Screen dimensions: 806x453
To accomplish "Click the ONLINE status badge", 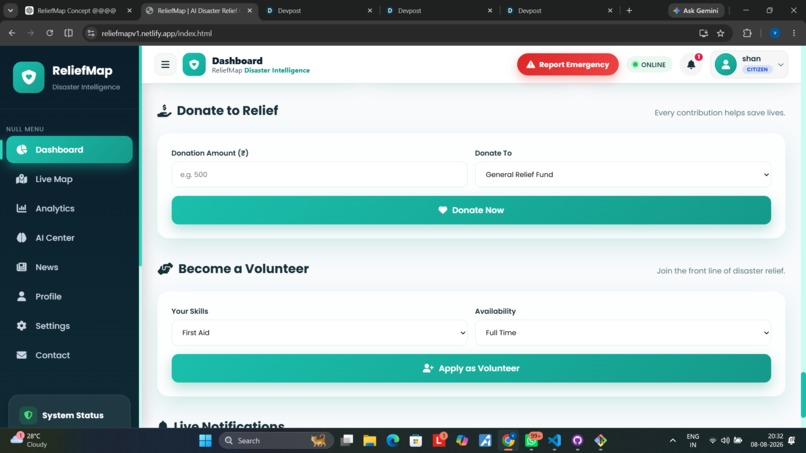I will 649,65.
